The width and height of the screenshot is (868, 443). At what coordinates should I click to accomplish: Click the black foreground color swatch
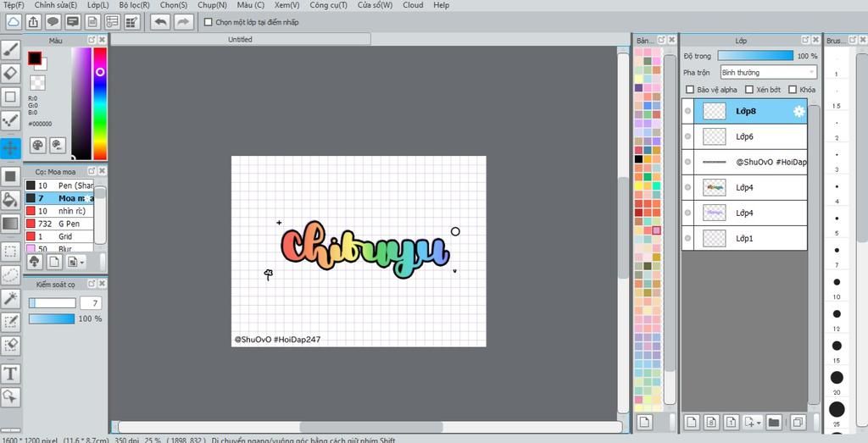(x=35, y=58)
